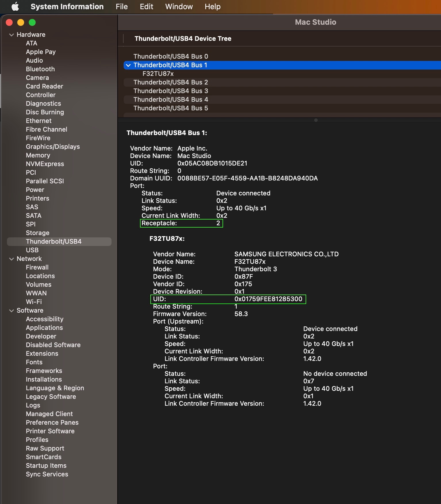Click the Thunderbolt/USB4 Device Tree column header
Screen dimensions: 441x504
183,39
